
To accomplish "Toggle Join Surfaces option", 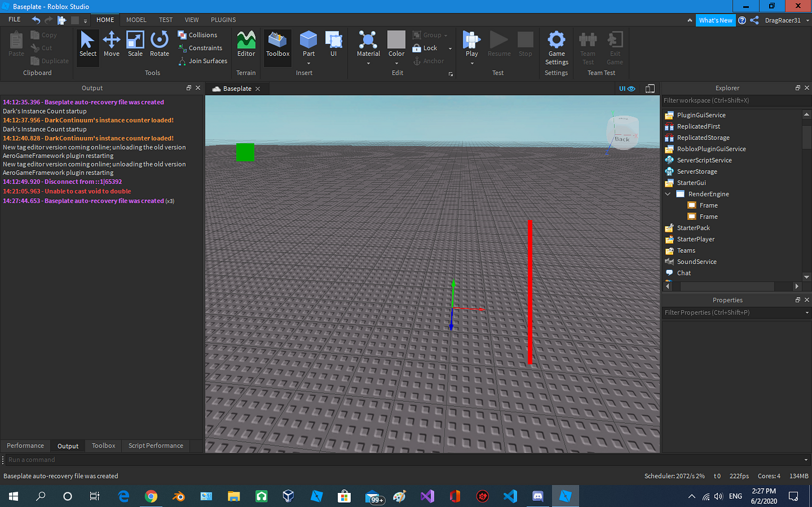I will click(x=202, y=61).
